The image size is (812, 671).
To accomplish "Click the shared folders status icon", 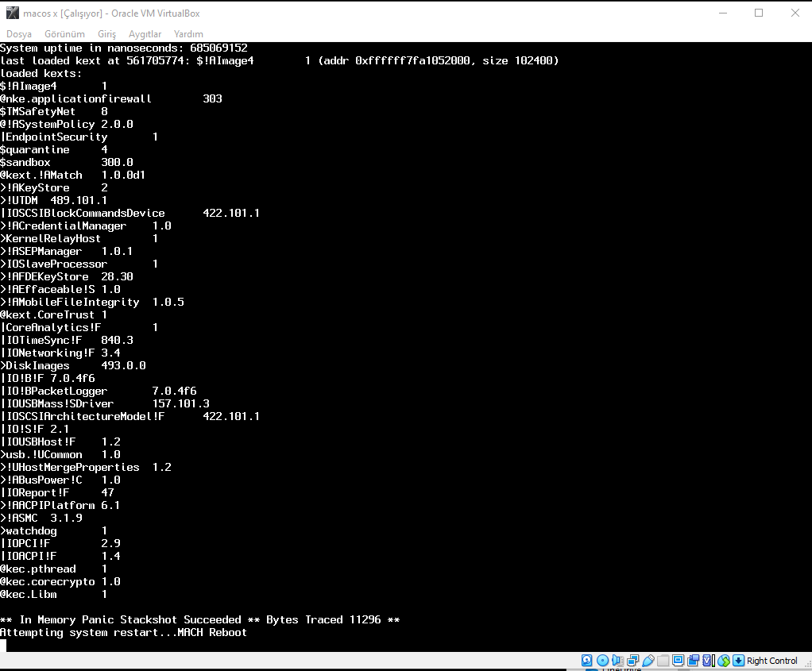I will 663,661.
